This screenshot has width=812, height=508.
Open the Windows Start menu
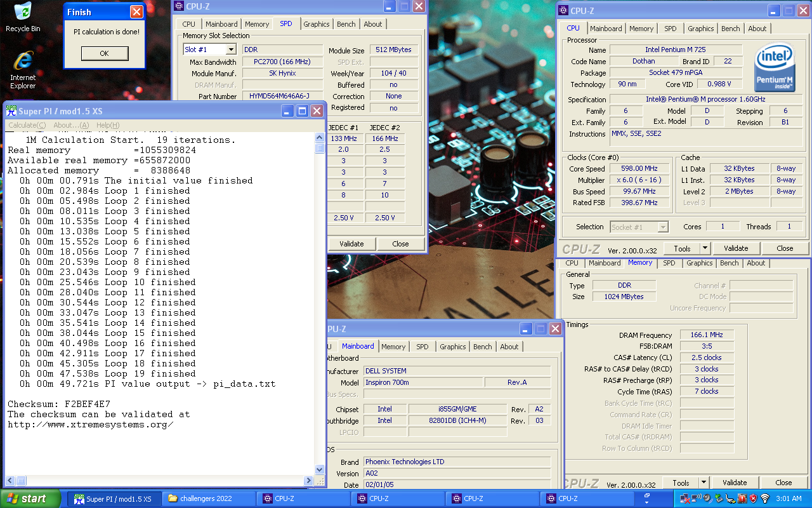click(30, 498)
